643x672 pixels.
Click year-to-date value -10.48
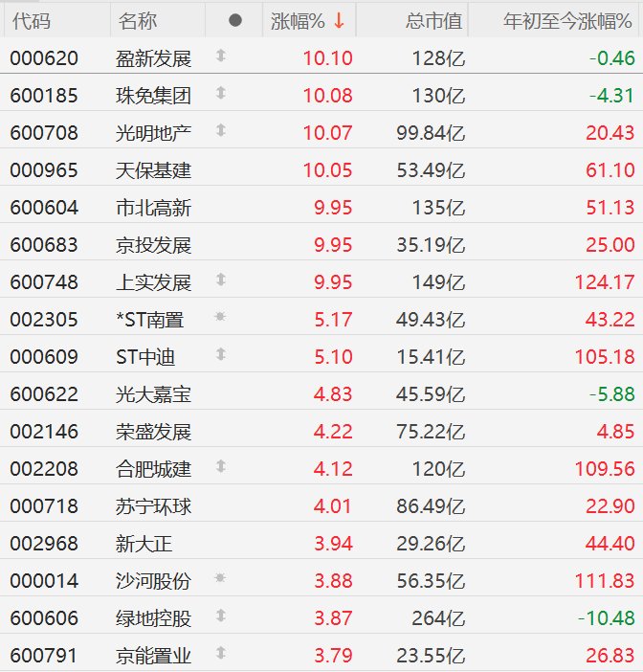tap(606, 618)
